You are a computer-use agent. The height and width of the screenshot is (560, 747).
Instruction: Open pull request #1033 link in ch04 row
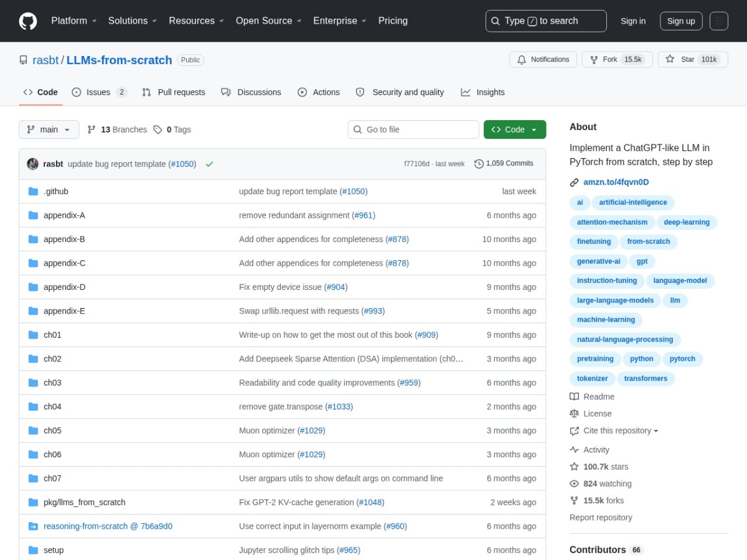(339, 407)
